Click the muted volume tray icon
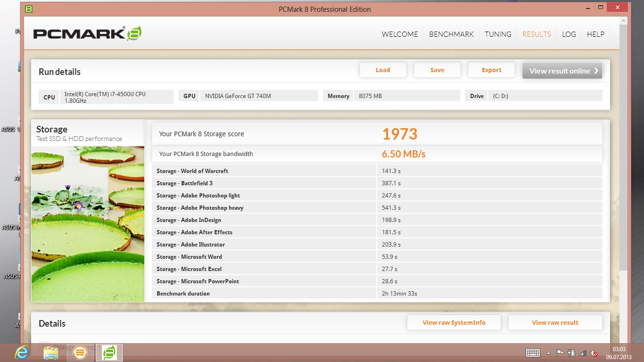The image size is (644, 362). pos(594,353)
